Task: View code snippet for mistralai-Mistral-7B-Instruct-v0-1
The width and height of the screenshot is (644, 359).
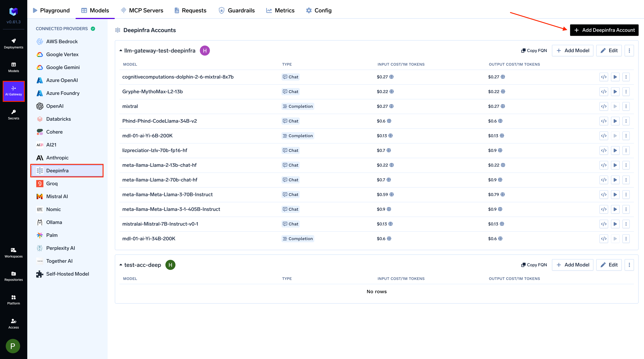Action: pos(604,224)
